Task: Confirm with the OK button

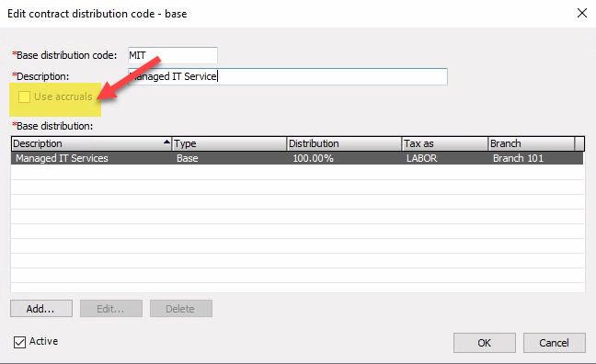Action: [x=484, y=343]
